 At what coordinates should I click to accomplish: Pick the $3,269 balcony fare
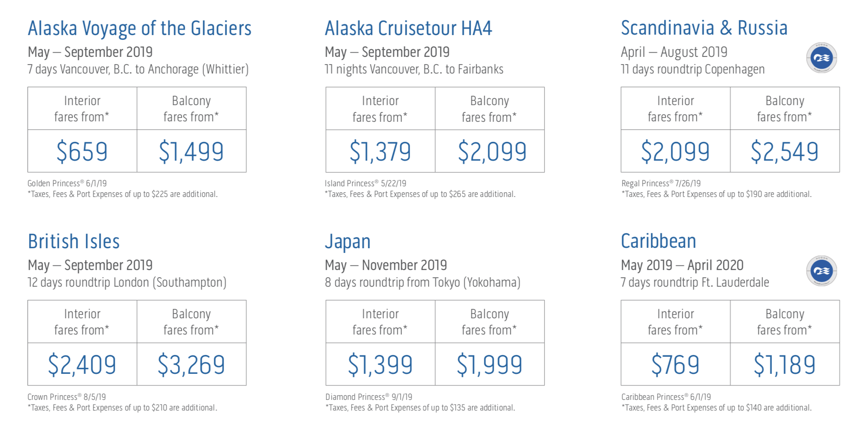coord(191,365)
